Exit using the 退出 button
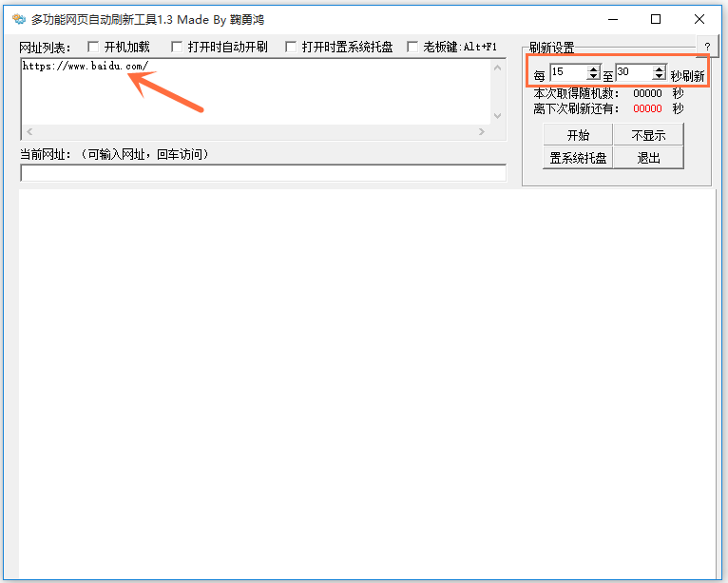 point(648,158)
